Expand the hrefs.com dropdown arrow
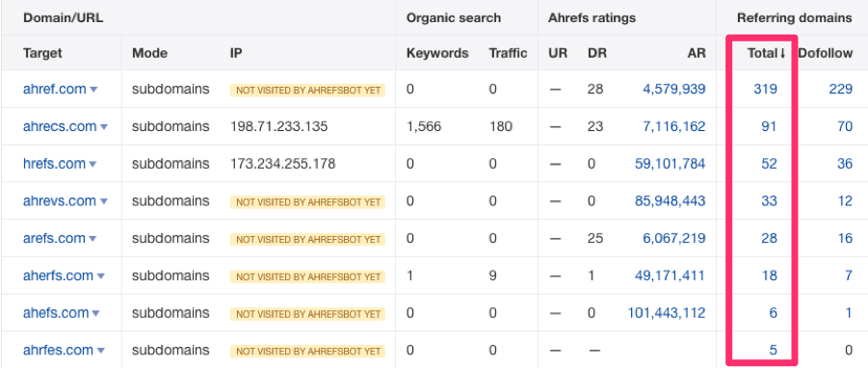This screenshot has width=868, height=368. pyautogui.click(x=93, y=165)
